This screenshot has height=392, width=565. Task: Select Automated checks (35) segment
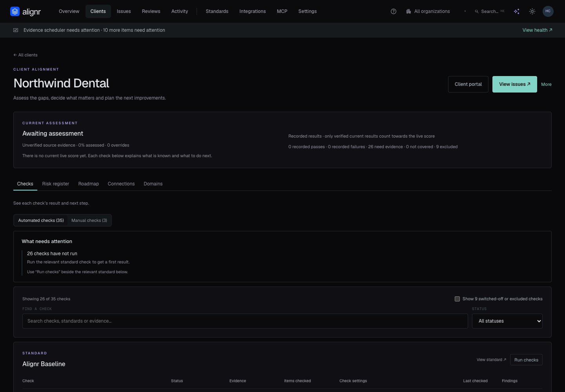(x=41, y=220)
